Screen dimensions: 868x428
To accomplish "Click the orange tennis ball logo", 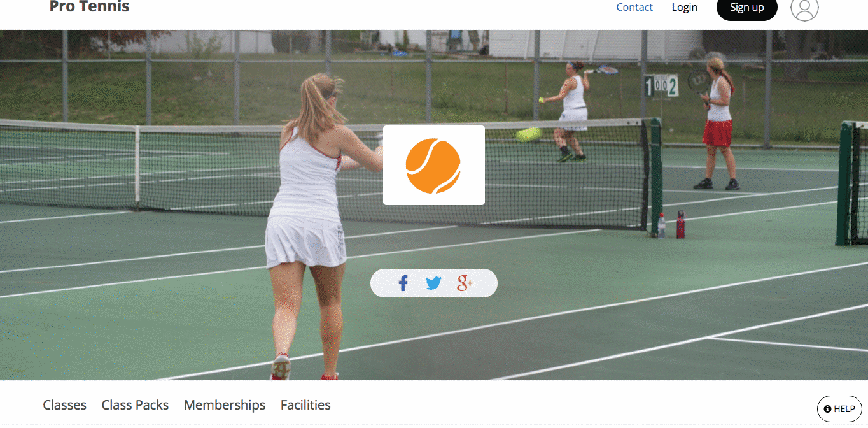I will point(433,166).
